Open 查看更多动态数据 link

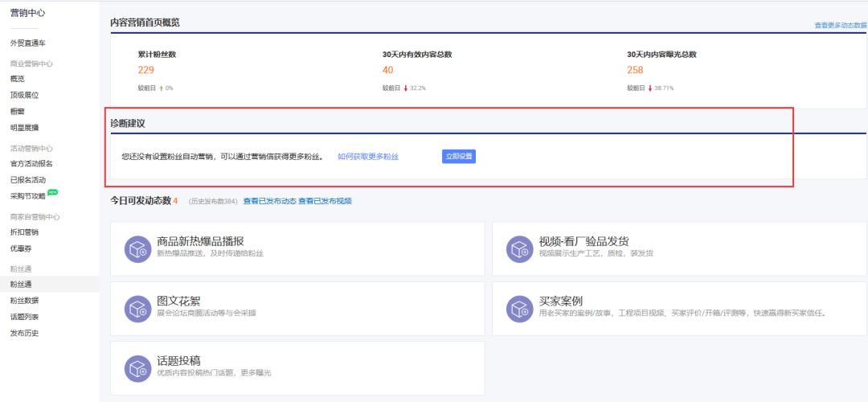(x=840, y=26)
